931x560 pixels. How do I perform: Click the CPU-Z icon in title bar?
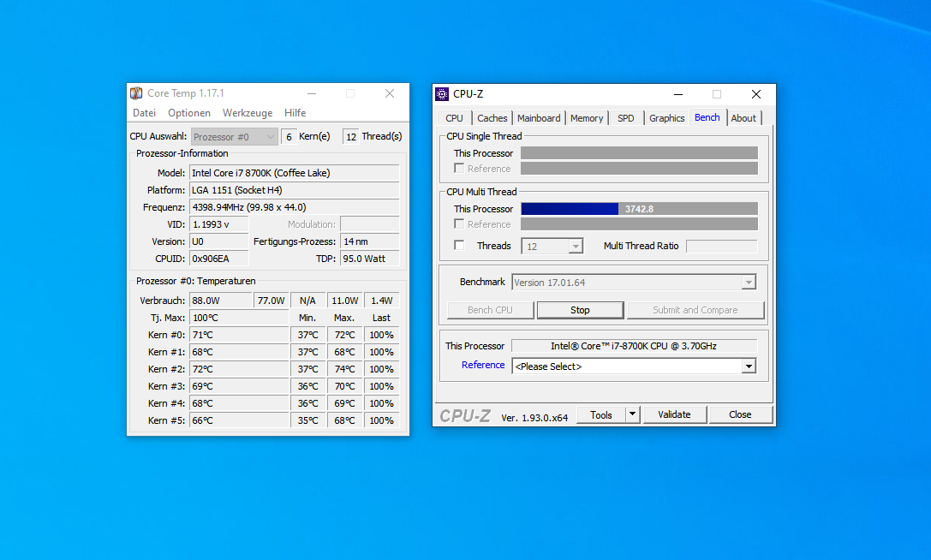coord(442,94)
